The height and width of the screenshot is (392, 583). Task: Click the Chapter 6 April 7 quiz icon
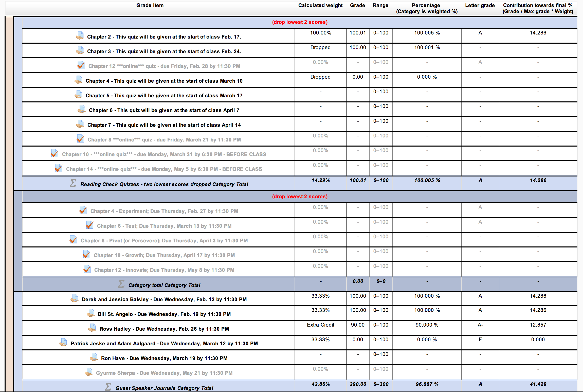pos(82,109)
